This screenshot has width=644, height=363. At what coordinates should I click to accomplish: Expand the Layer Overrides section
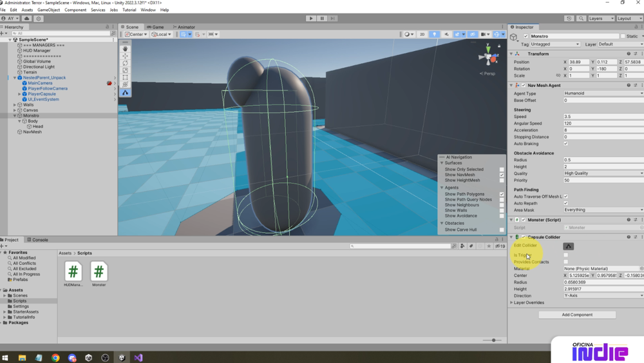click(529, 302)
